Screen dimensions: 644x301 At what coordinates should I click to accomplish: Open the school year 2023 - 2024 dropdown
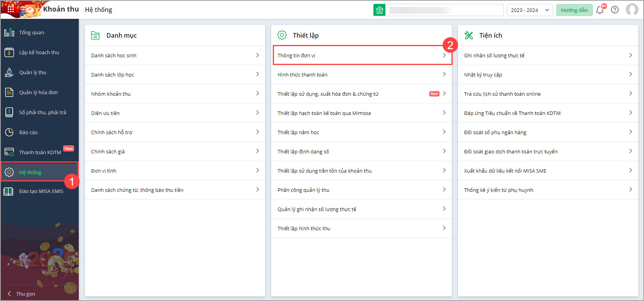[529, 10]
